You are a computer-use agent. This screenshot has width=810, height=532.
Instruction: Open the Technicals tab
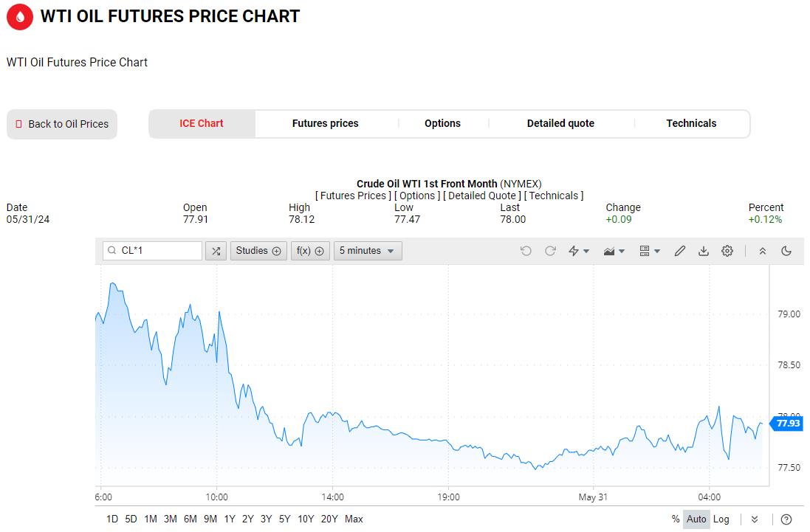coord(691,124)
